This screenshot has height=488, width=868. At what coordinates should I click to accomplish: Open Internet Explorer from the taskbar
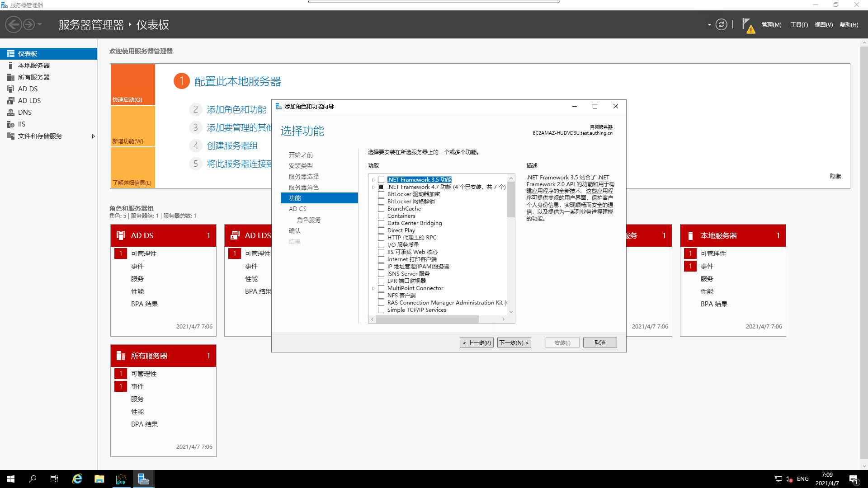[77, 479]
